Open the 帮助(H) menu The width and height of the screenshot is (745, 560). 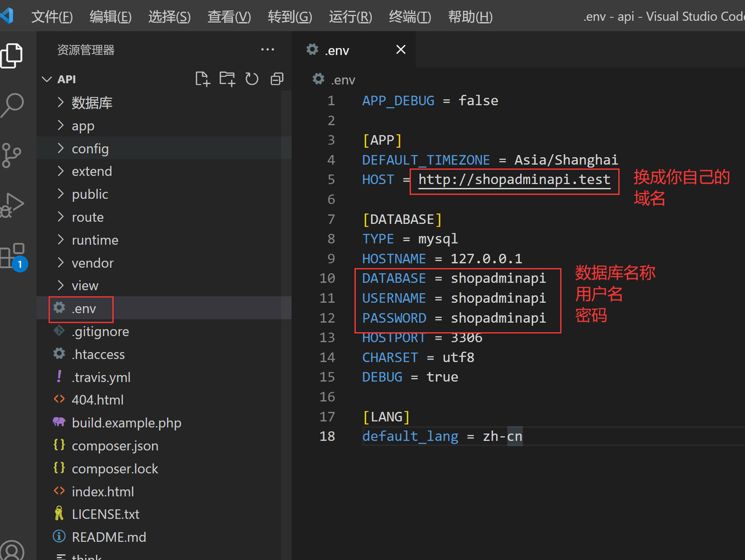tap(470, 17)
